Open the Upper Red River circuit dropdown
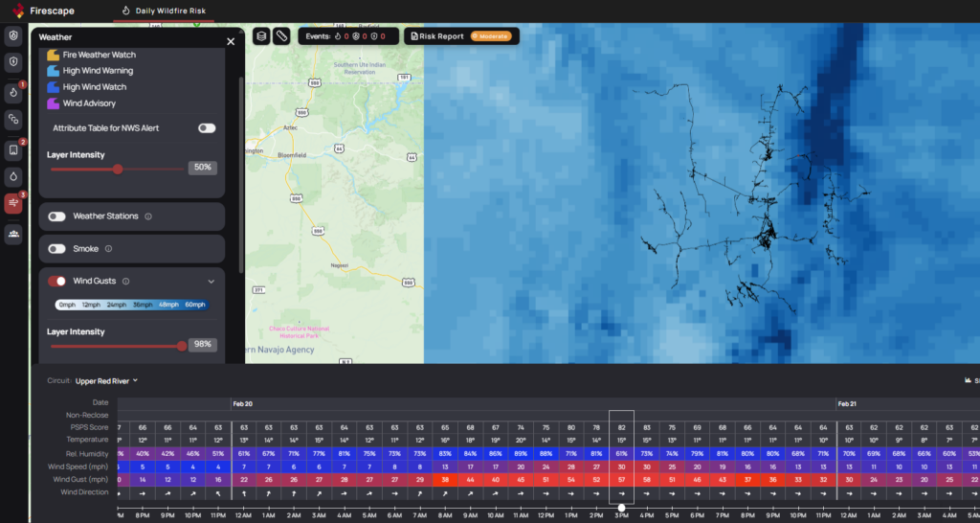Viewport: 980px width, 523px height. click(x=105, y=380)
